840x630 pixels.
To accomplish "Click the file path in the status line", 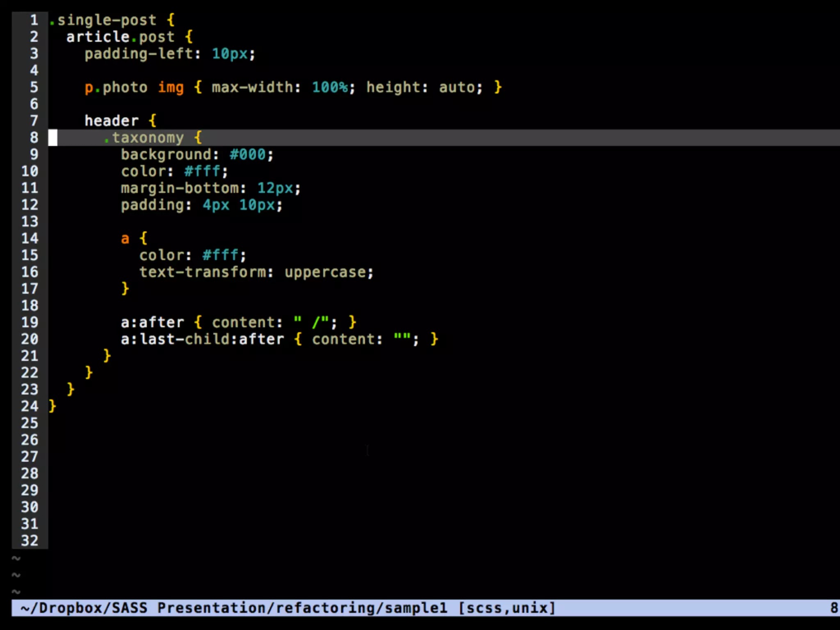I will pos(234,608).
